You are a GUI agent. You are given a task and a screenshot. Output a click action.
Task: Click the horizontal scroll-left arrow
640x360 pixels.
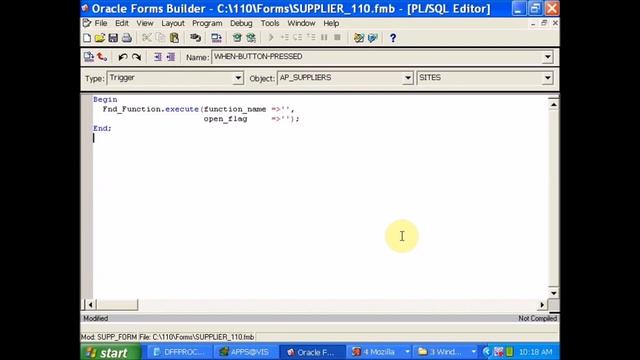pyautogui.click(x=90, y=304)
